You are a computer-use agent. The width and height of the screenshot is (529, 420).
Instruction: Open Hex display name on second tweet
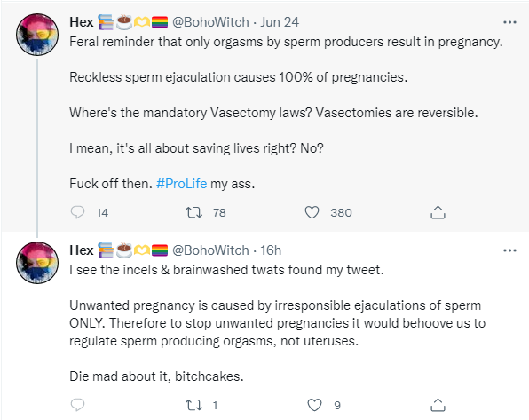pyautogui.click(x=82, y=250)
